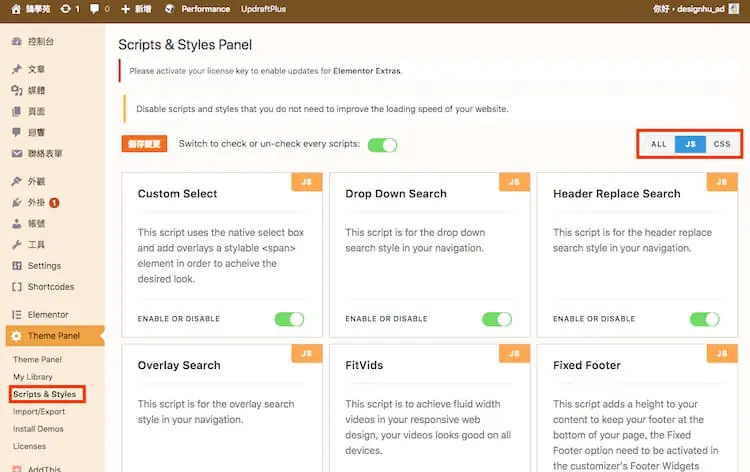Open UpdraftPlus in the admin bar

[263, 9]
